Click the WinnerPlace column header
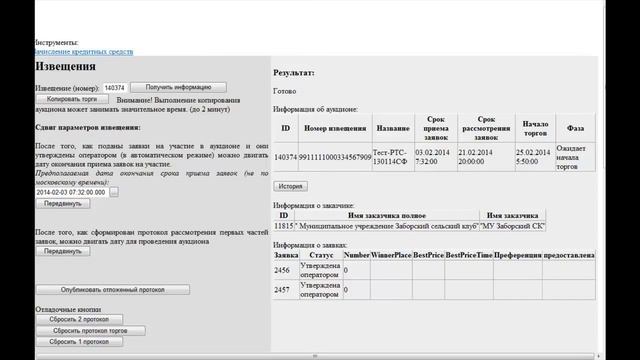 pyautogui.click(x=391, y=255)
